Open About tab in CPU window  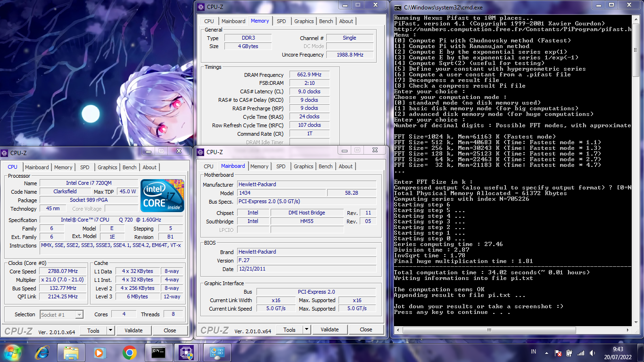(149, 167)
